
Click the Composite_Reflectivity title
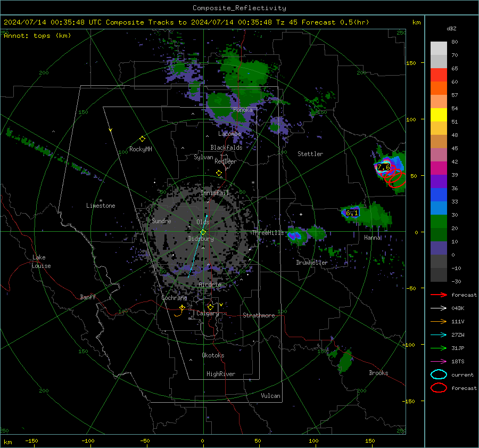click(x=240, y=8)
